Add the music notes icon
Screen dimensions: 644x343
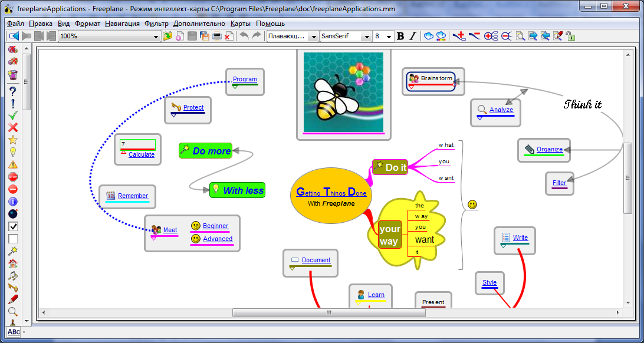tap(13, 275)
